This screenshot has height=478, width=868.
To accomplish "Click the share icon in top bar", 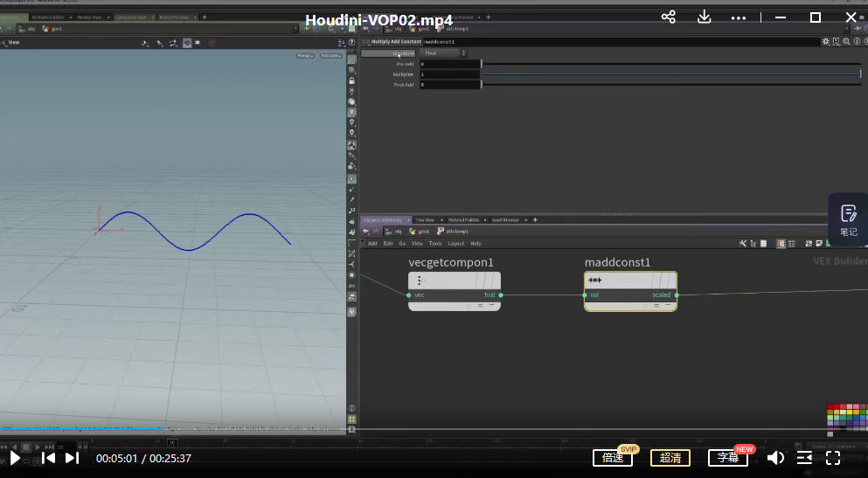I will tap(669, 17).
